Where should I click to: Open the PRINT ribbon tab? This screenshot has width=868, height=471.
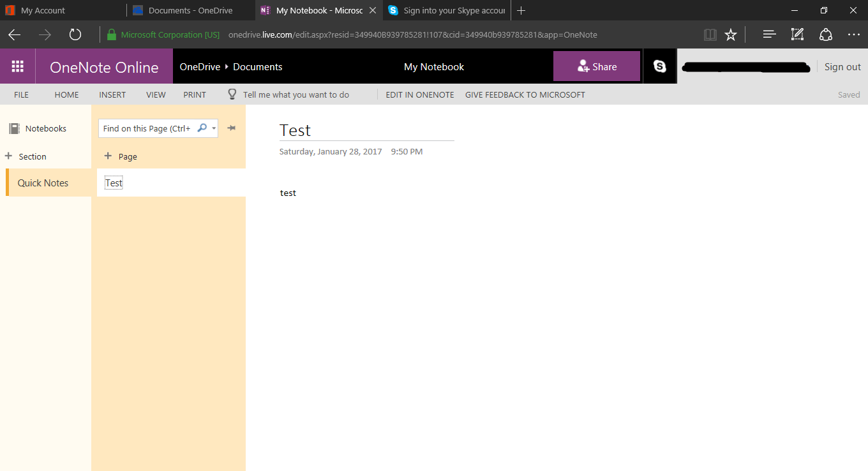(x=195, y=94)
